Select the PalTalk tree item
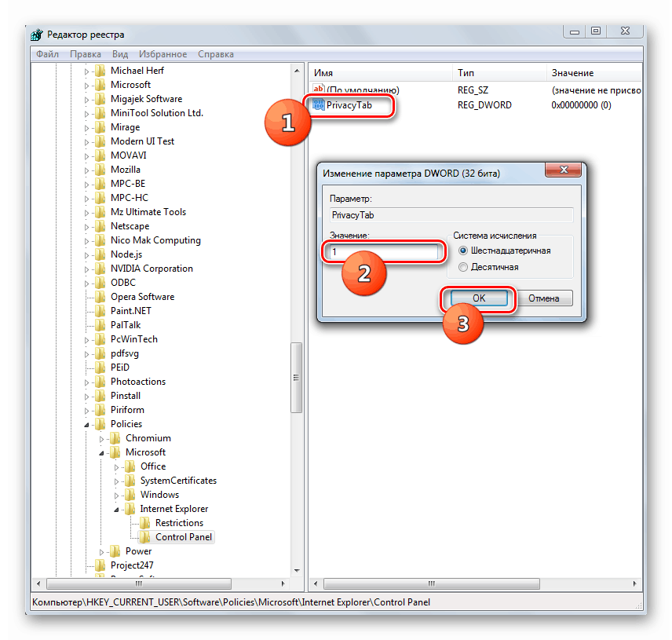This screenshot has height=640, width=672. [126, 325]
